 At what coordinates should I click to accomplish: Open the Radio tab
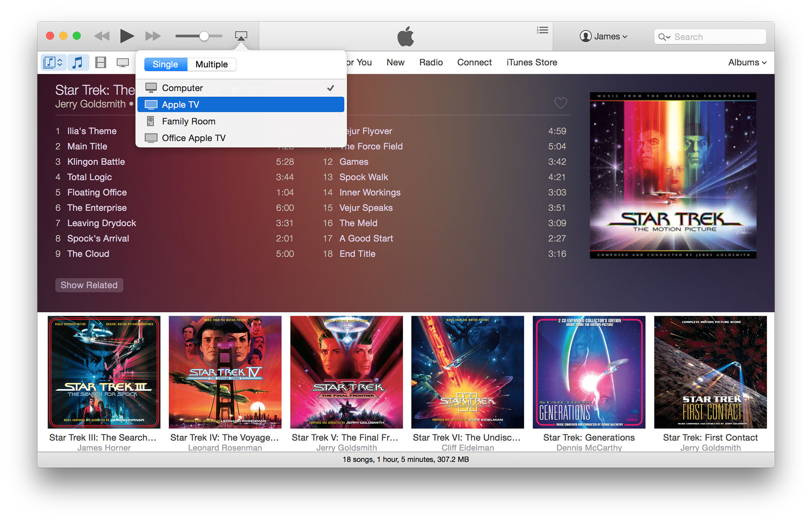tap(431, 63)
